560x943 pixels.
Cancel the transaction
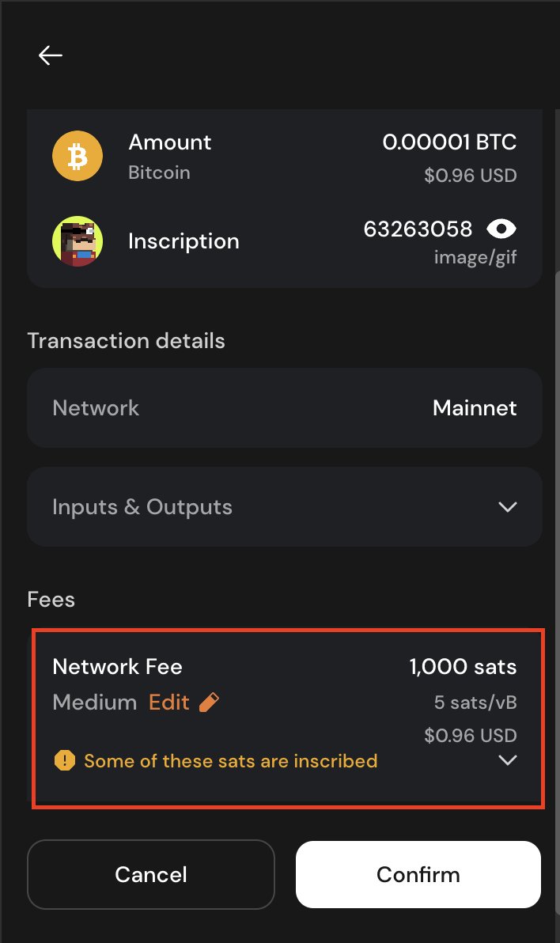tap(151, 874)
